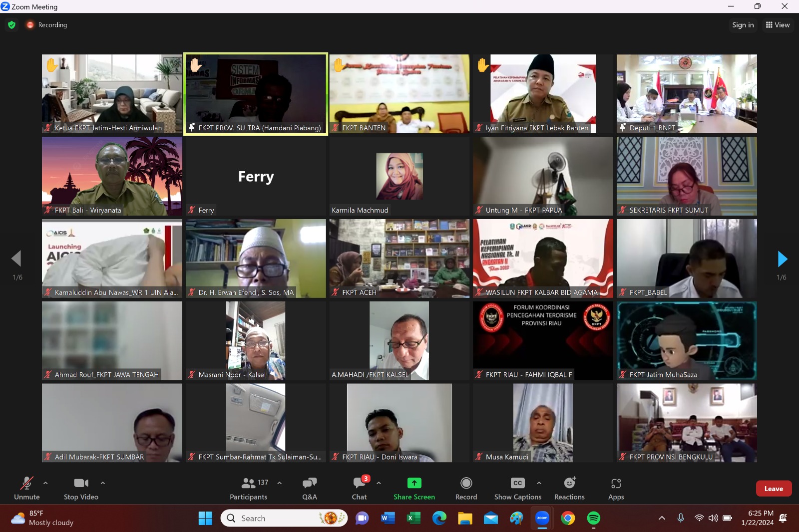Expand audio options arrow next to Unmute

click(45, 483)
